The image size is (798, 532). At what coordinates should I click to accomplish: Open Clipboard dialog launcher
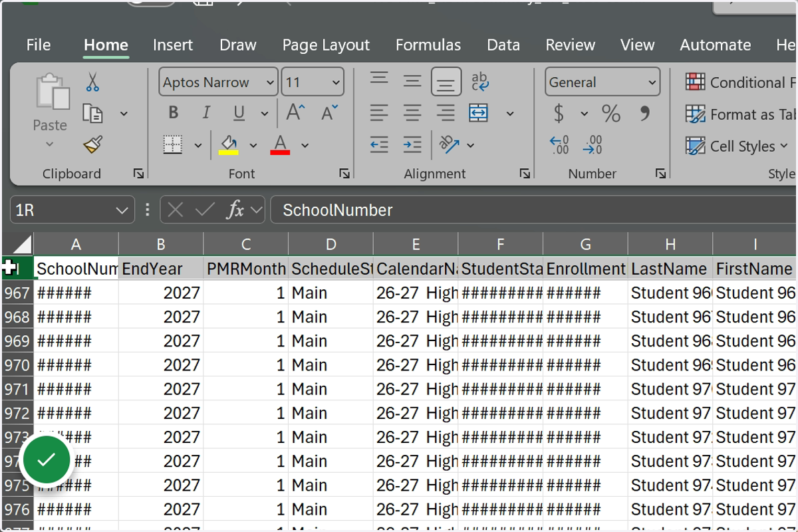138,174
